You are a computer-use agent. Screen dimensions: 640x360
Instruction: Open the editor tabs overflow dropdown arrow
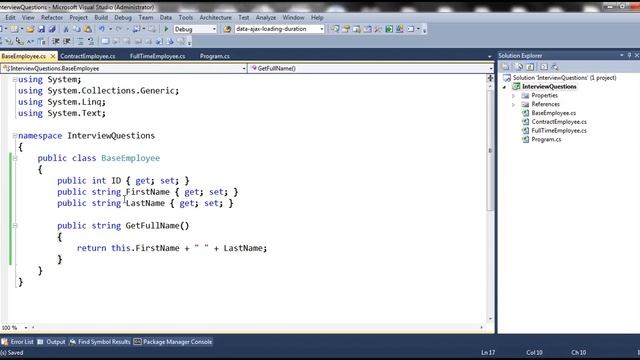(490, 56)
